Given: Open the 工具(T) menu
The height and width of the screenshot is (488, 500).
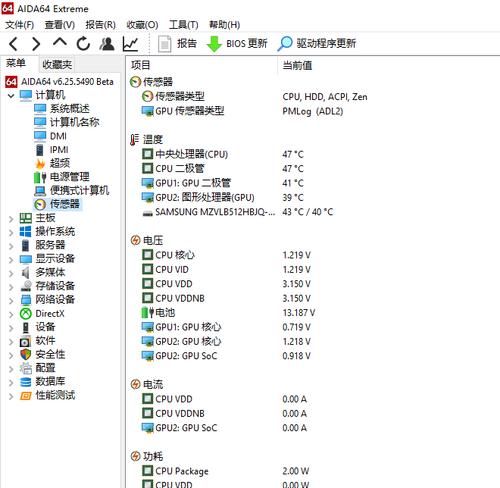Looking at the screenshot, I should point(184,25).
